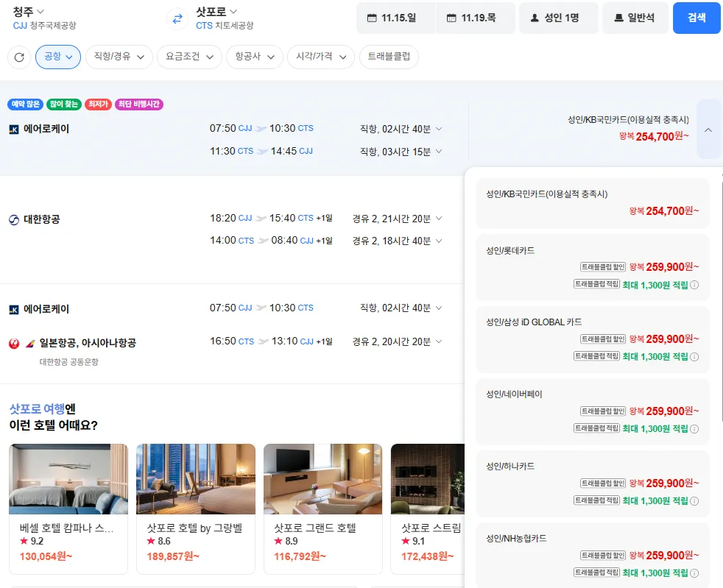
Task: Open seat class 일반석 selector
Action: [635, 18]
